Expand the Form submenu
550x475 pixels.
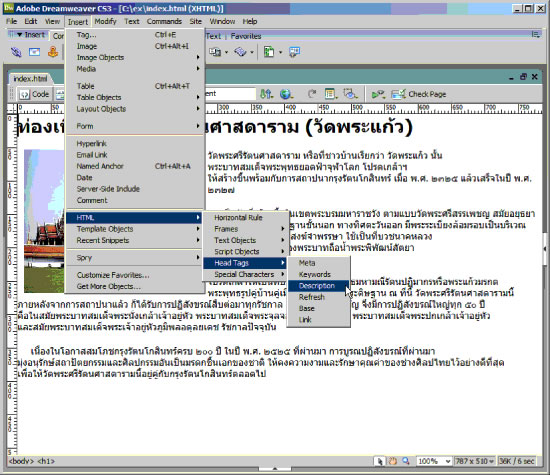point(134,126)
